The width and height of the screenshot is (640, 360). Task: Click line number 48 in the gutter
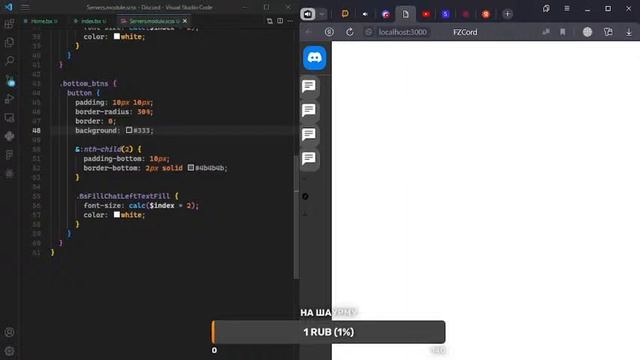point(36,131)
